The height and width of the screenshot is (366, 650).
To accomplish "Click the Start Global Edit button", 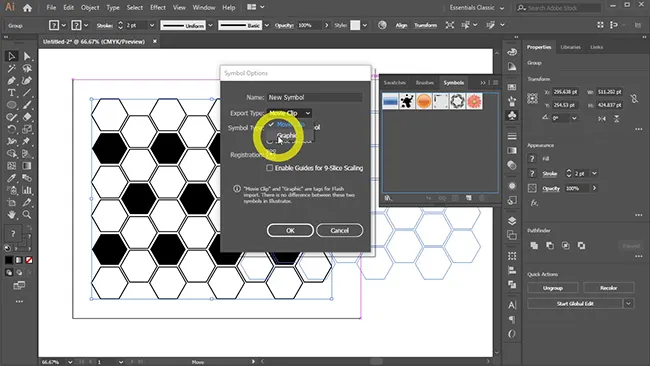I will pos(575,303).
